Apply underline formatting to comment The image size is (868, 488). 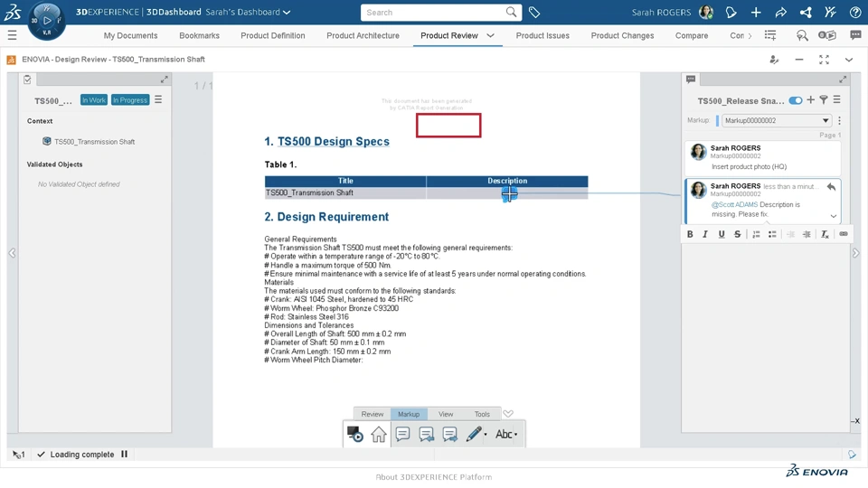pyautogui.click(x=722, y=234)
